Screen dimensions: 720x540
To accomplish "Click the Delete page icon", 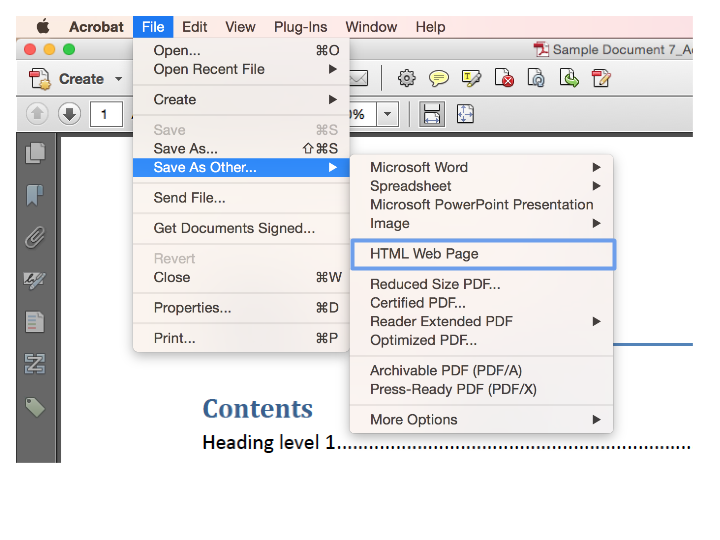I will coord(504,78).
